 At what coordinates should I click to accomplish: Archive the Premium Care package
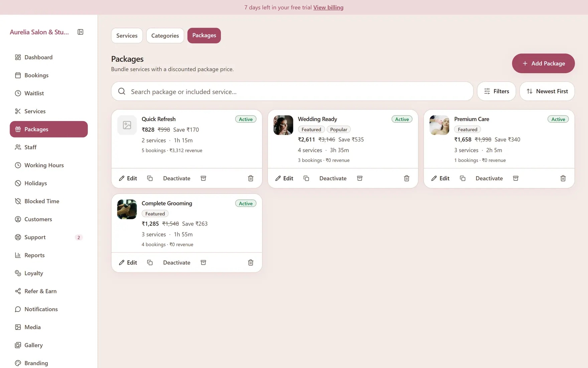click(516, 178)
